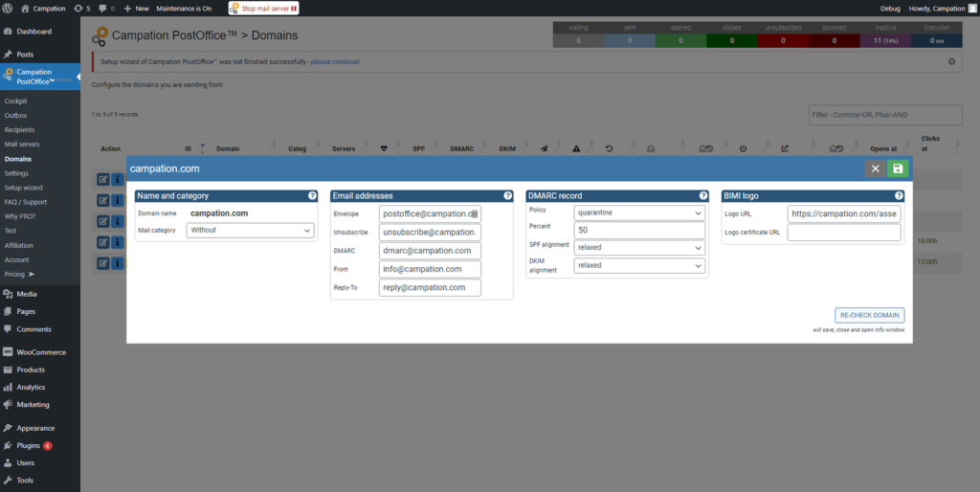The width and height of the screenshot is (980, 492).
Task: Open Cockpit in the PostOffice submenu
Action: 15,101
